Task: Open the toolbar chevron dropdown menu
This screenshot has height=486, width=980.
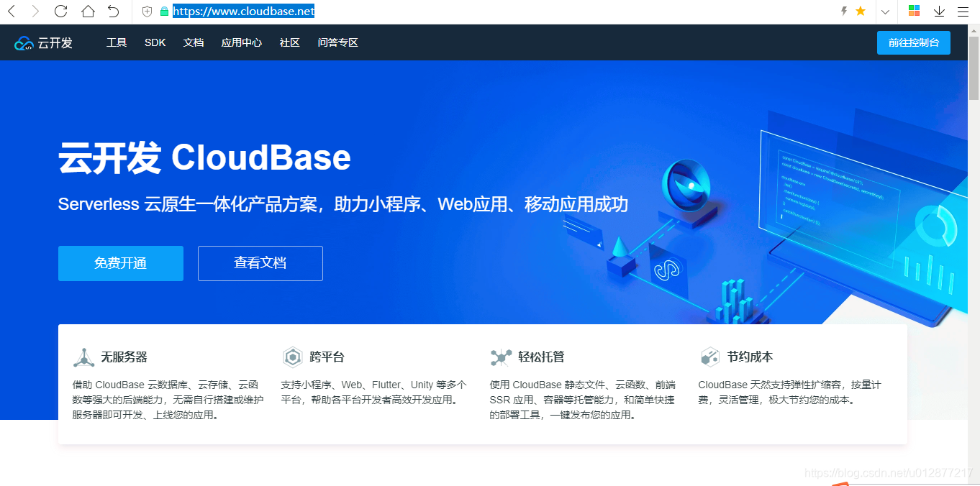Action: click(x=885, y=11)
